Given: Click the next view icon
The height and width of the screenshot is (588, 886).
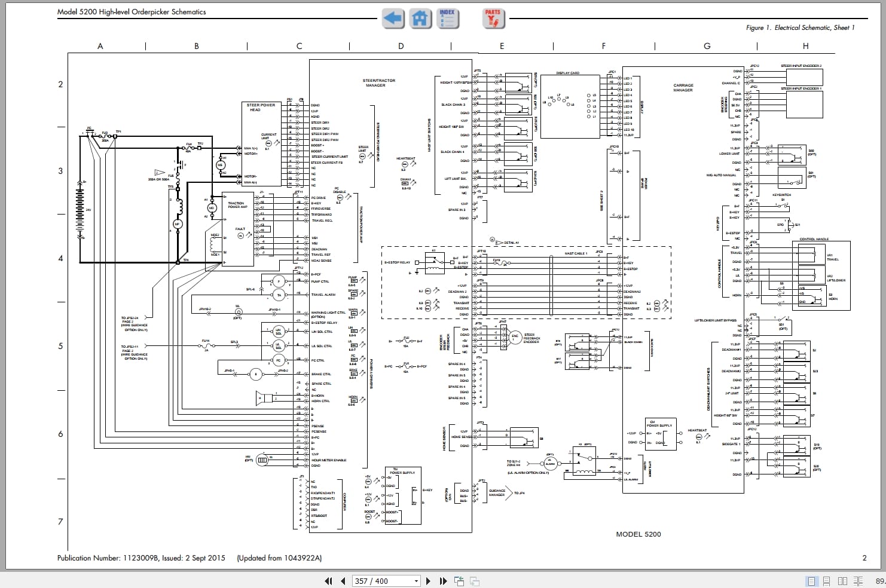Looking at the screenshot, I should pyautogui.click(x=475, y=581).
